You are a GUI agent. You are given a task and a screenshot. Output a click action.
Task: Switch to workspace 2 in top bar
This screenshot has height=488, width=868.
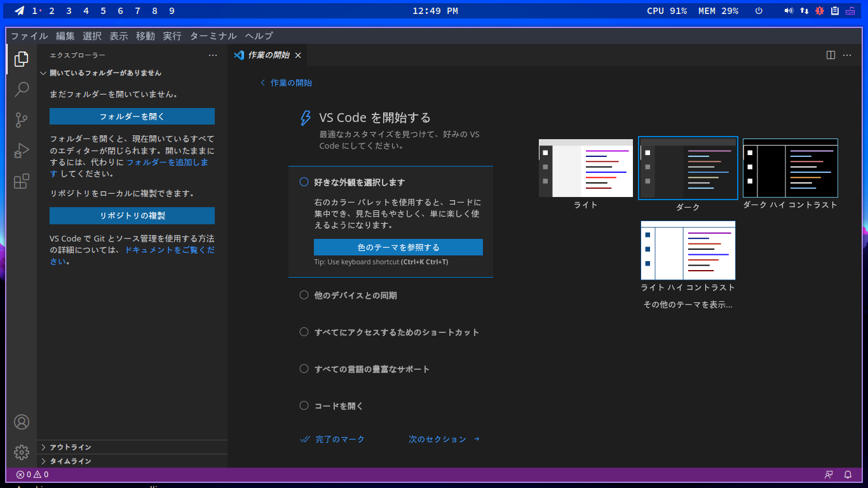point(51,11)
